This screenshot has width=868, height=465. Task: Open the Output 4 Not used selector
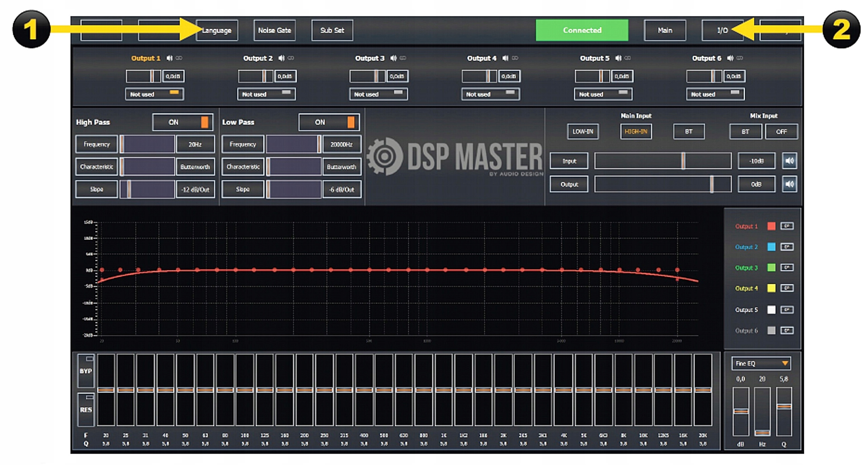[490, 94]
